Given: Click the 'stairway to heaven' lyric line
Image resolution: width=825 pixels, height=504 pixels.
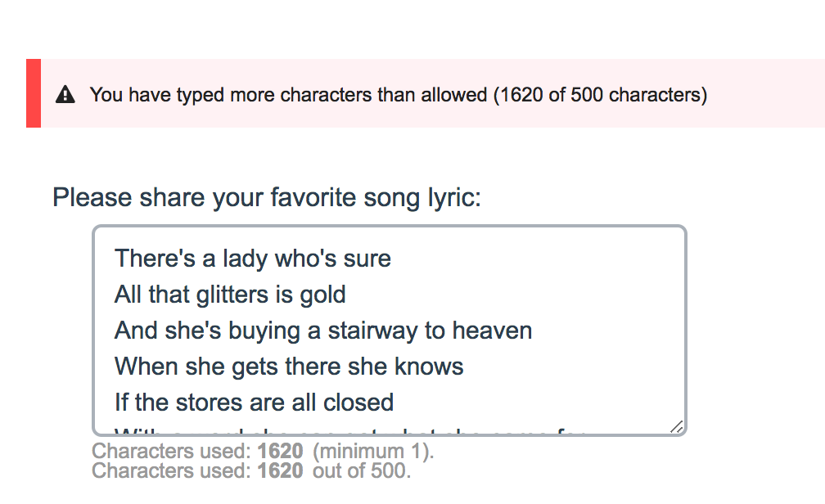Looking at the screenshot, I should (x=323, y=331).
